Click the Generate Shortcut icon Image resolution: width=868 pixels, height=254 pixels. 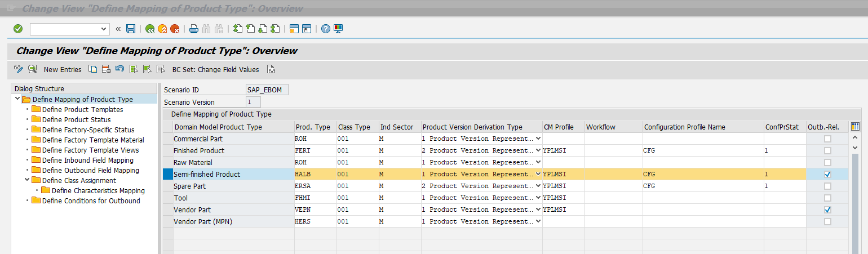coord(307,29)
